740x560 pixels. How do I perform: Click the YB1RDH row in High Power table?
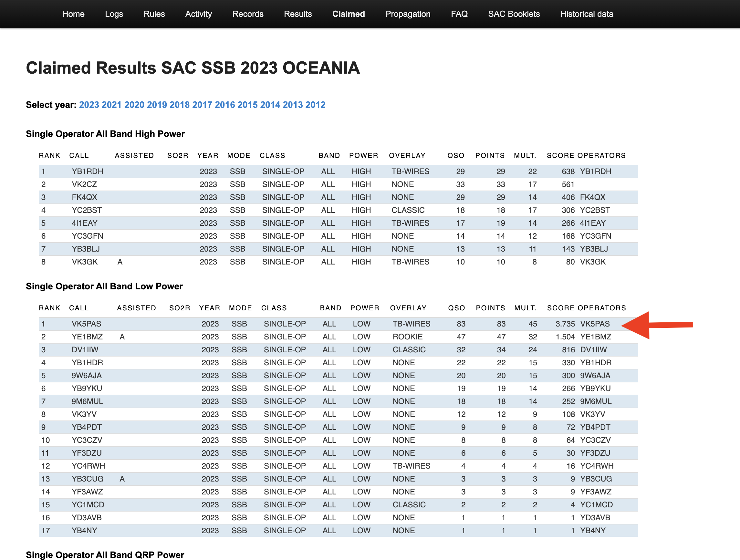[x=87, y=171]
